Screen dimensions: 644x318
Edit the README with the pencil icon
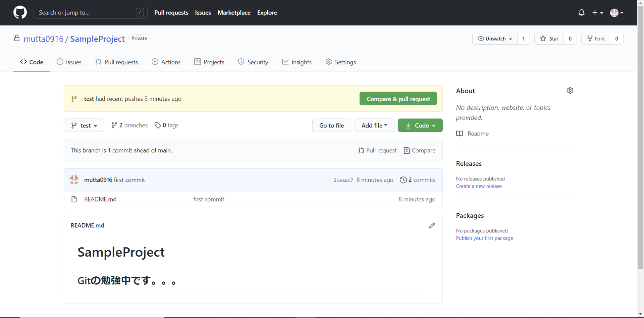(x=432, y=225)
